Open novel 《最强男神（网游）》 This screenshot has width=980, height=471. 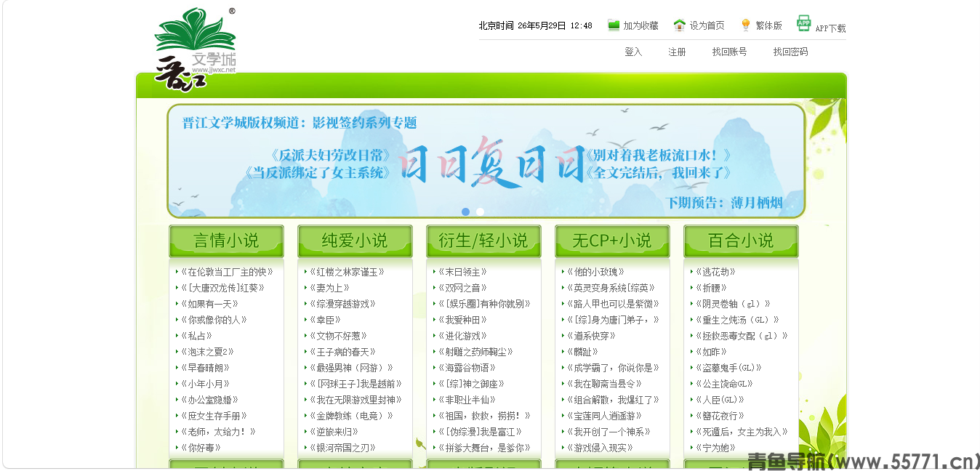click(352, 368)
